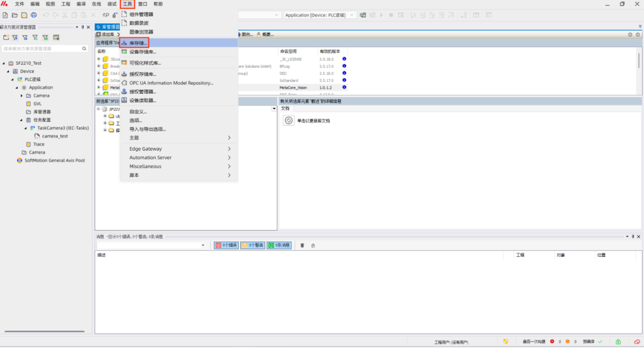
Task: Pin the solution explorer panel
Action: tap(83, 27)
